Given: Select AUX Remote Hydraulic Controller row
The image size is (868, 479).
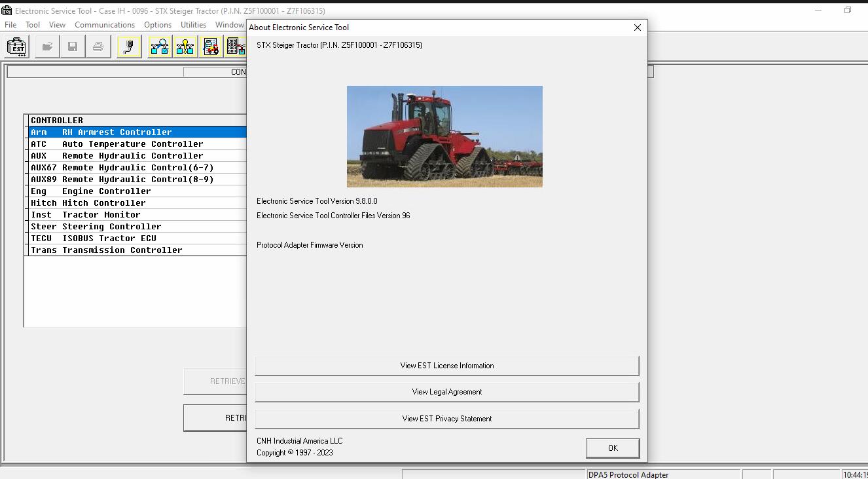Looking at the screenshot, I should pos(137,156).
